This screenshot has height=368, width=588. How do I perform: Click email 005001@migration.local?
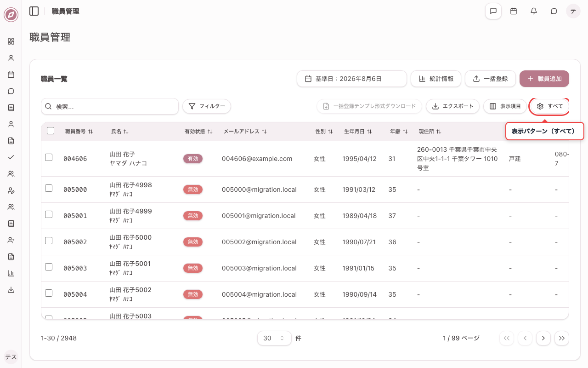click(x=259, y=216)
